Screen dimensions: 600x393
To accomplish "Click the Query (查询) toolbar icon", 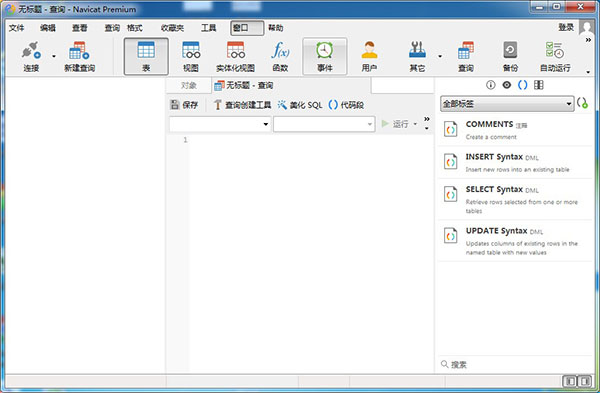I will pos(466,56).
